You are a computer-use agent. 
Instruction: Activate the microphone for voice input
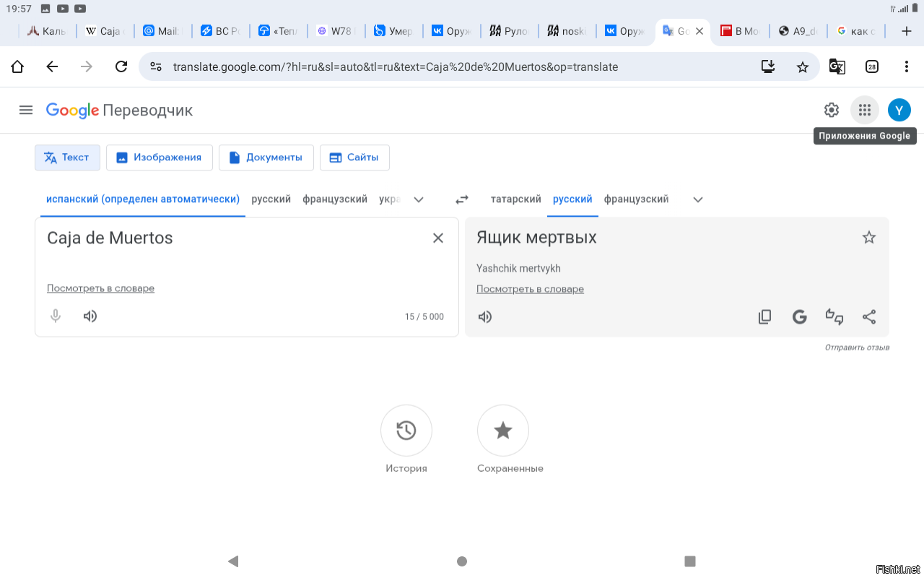(55, 316)
